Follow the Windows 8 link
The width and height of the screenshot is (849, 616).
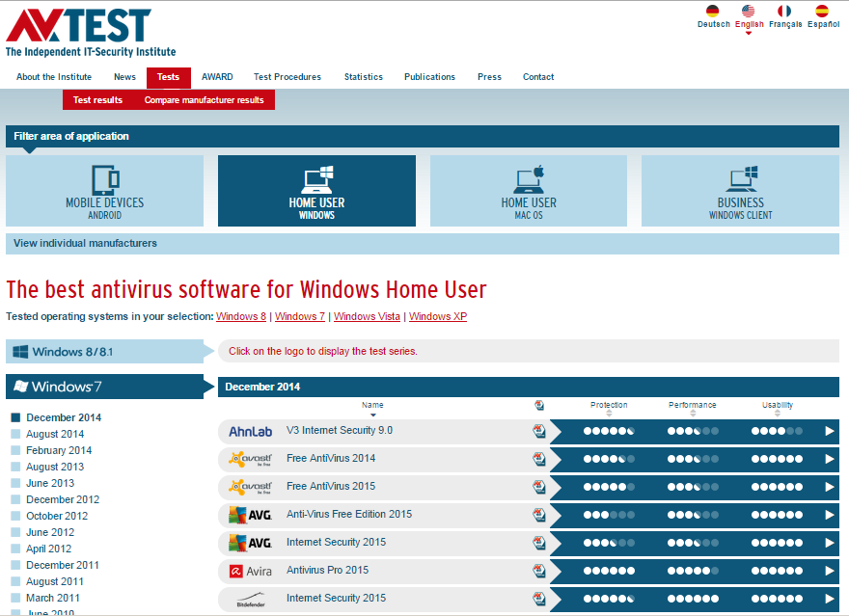click(241, 316)
